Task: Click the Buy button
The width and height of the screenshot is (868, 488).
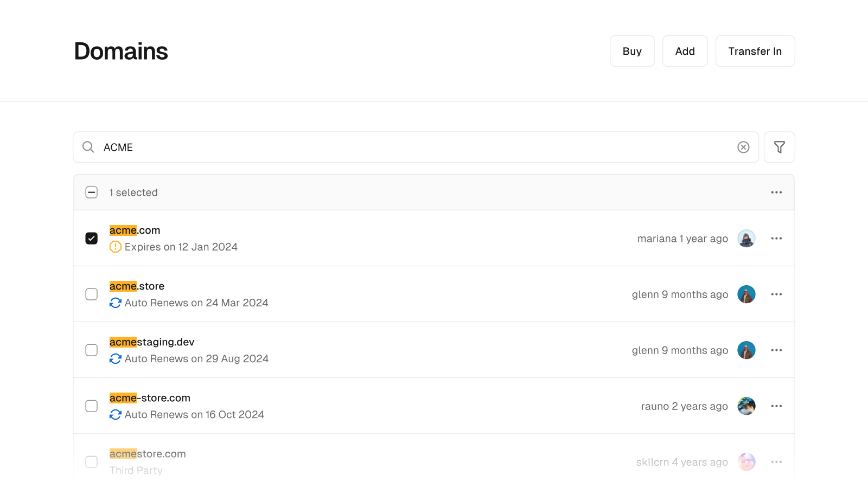Action: click(x=632, y=51)
